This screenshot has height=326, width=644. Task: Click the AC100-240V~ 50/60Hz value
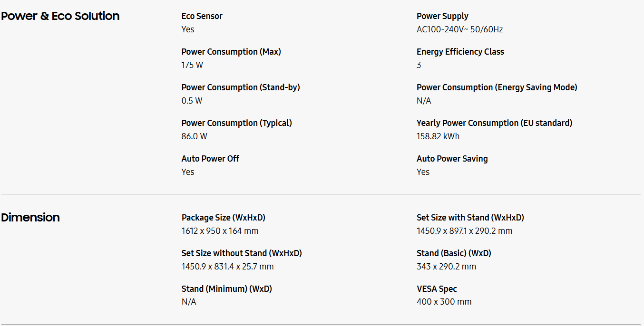pos(459,29)
